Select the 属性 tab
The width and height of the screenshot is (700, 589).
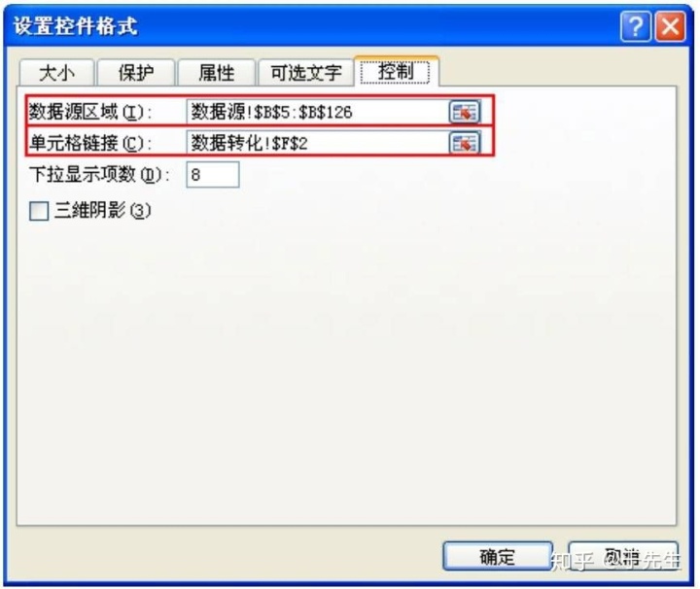click(217, 72)
